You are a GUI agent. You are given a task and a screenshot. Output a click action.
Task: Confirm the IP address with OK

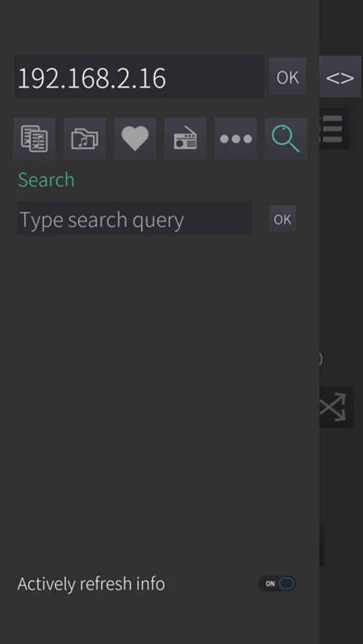click(x=288, y=77)
